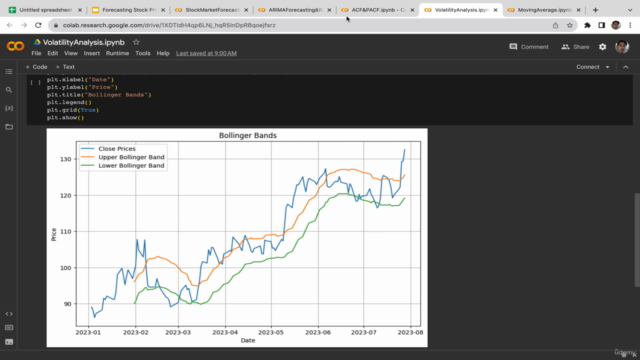
Task: Open the Runtime menu
Action: (118, 53)
